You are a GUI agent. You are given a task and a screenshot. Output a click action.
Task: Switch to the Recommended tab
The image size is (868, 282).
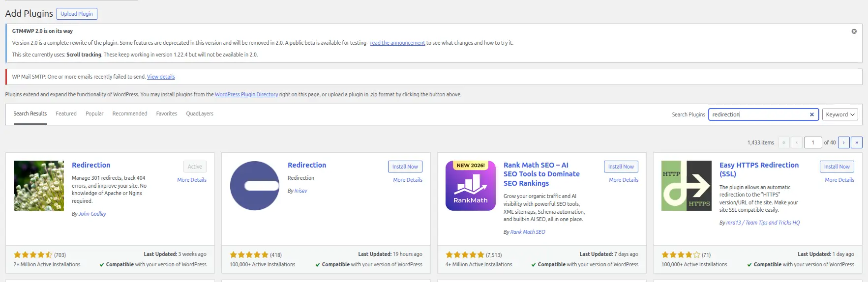point(130,113)
